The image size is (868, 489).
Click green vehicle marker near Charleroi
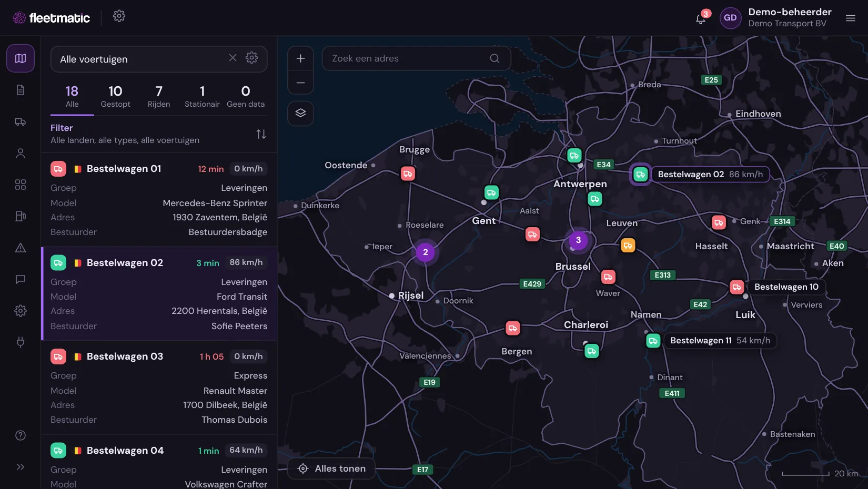(x=592, y=351)
